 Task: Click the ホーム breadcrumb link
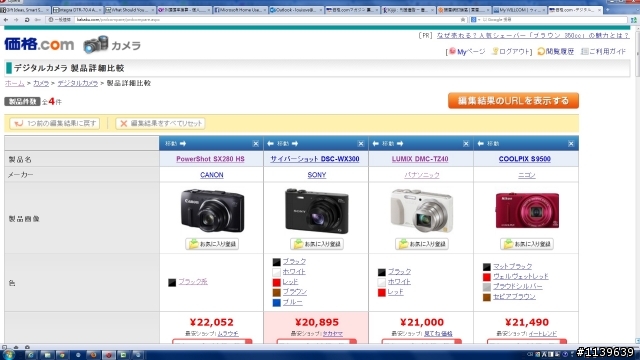point(15,83)
